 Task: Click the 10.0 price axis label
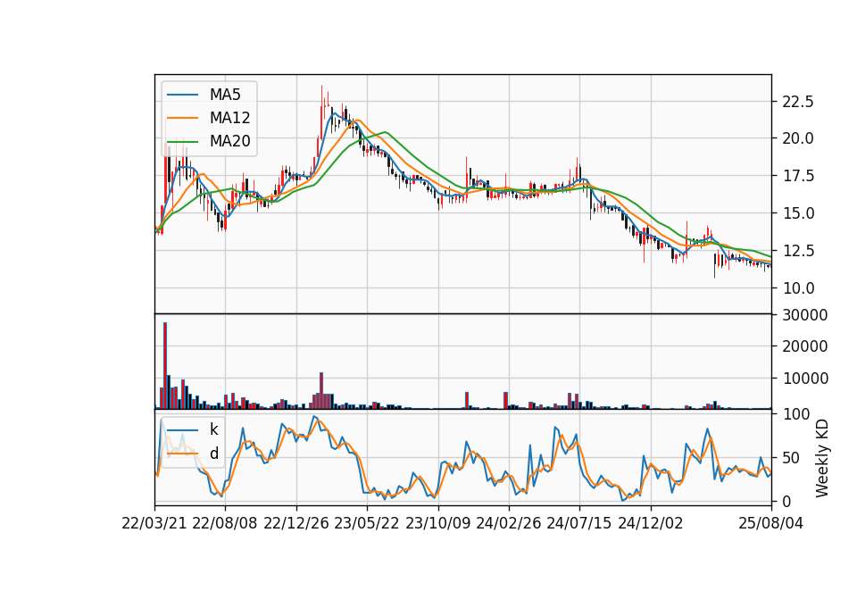coord(798,288)
